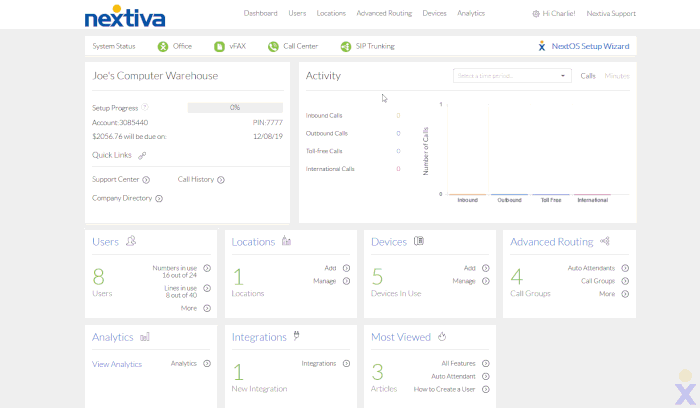Image resolution: width=700 pixels, height=408 pixels.
Task: Click the Auto Attendant article link
Action: (x=453, y=377)
